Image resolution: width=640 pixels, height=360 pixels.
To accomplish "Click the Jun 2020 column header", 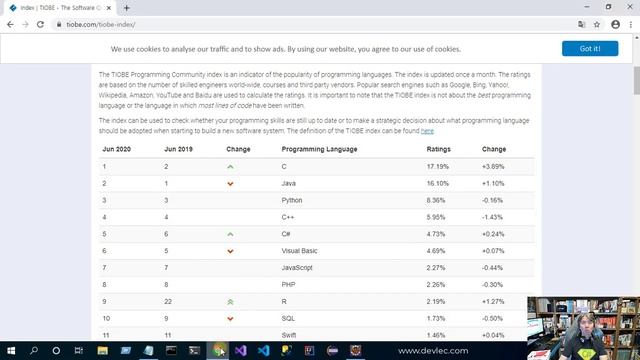I will tap(116, 149).
